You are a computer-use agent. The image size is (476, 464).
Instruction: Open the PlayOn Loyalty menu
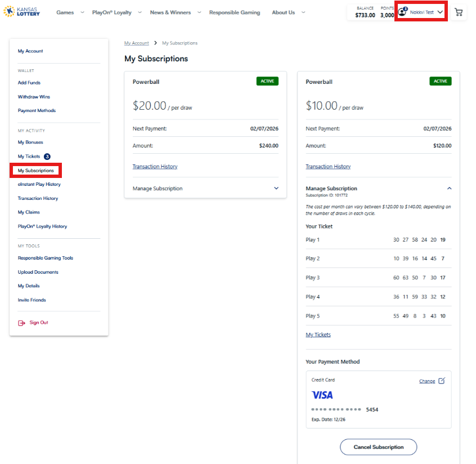112,12
